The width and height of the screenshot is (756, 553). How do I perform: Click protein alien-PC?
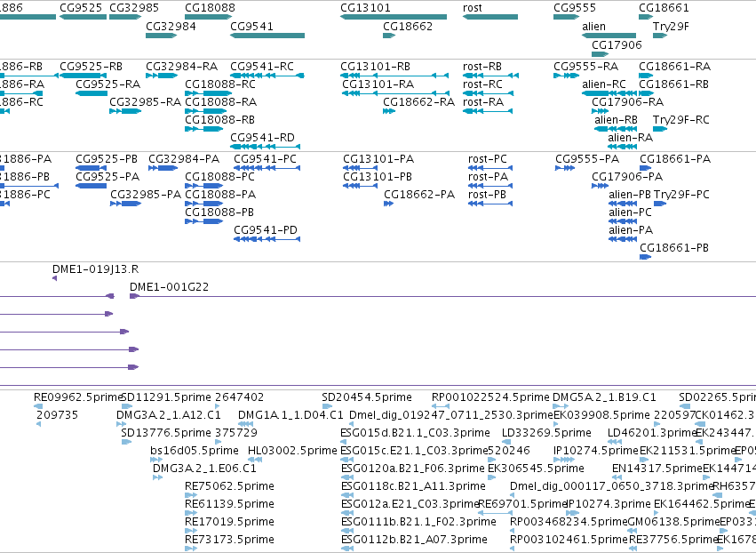(x=630, y=212)
